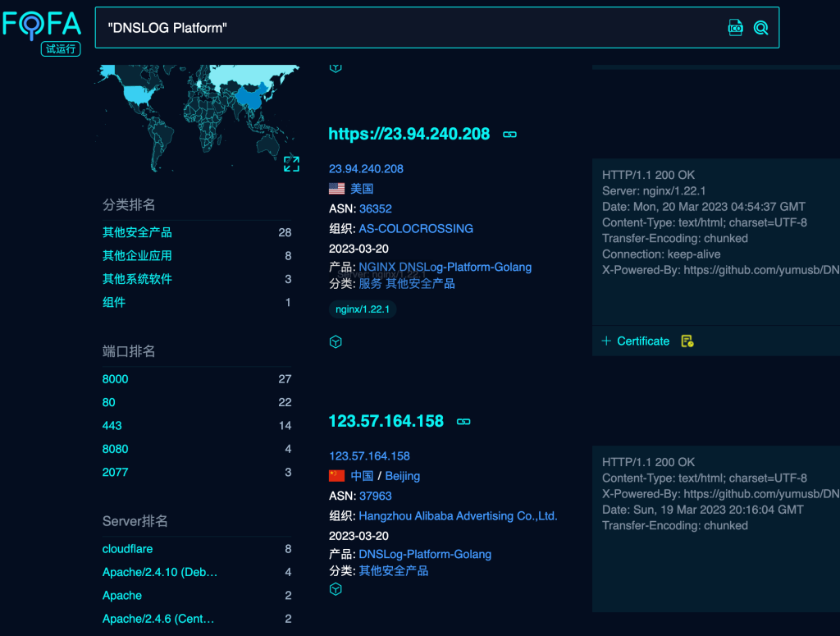Screen dimensions: 840x636
Task: Open 123.57.164.158 result title
Action: pyautogui.click(x=386, y=421)
